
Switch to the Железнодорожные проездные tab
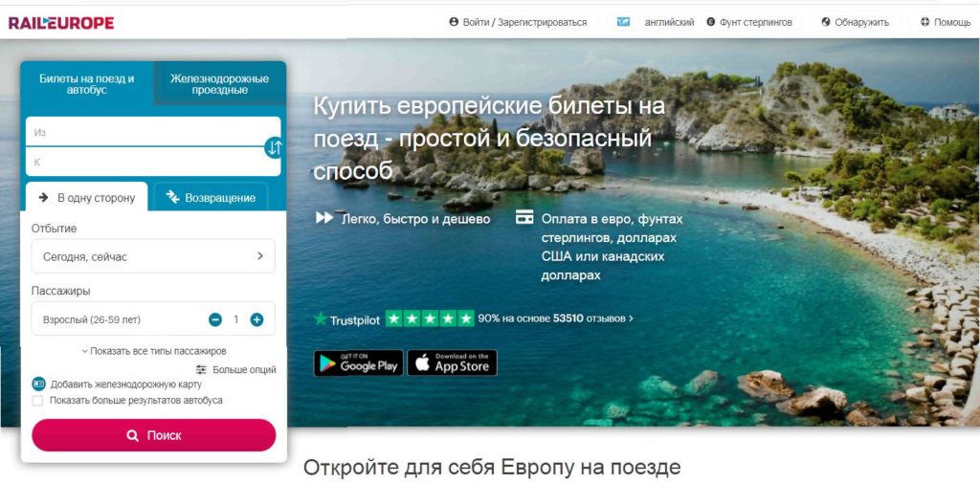click(x=220, y=84)
